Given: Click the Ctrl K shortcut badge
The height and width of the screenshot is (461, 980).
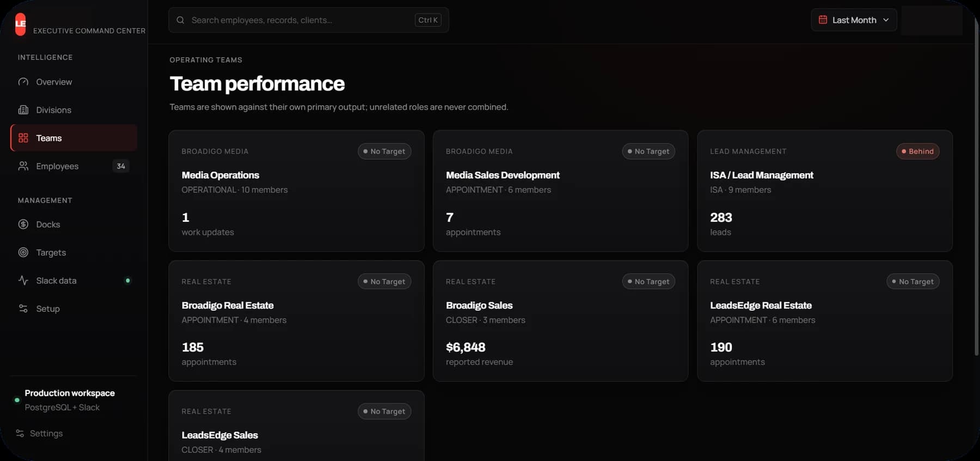Looking at the screenshot, I should 428,20.
